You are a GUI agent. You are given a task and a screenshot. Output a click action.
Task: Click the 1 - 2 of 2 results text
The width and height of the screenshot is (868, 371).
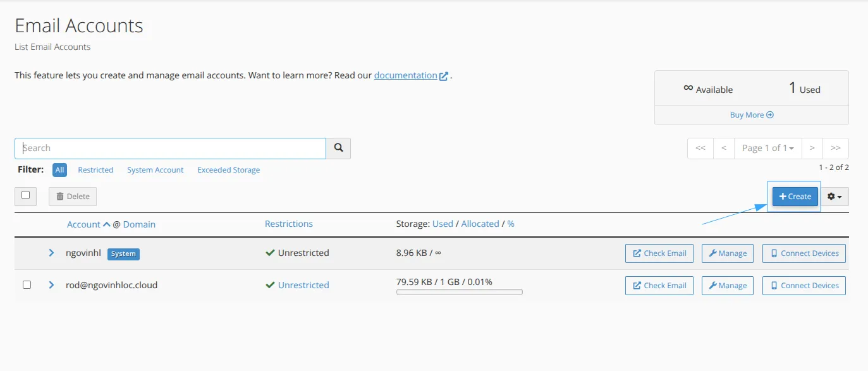point(834,167)
